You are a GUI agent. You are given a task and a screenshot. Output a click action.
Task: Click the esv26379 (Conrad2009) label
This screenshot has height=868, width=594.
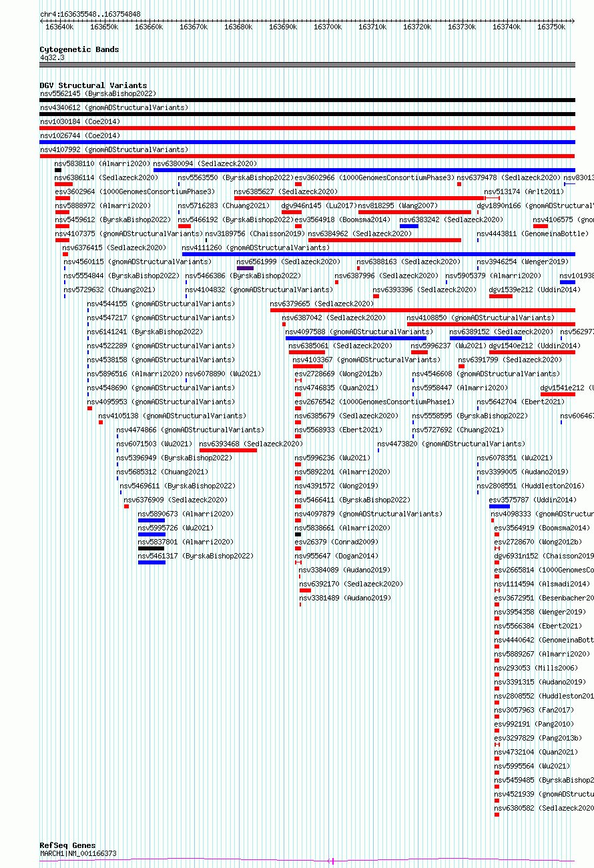click(336, 542)
